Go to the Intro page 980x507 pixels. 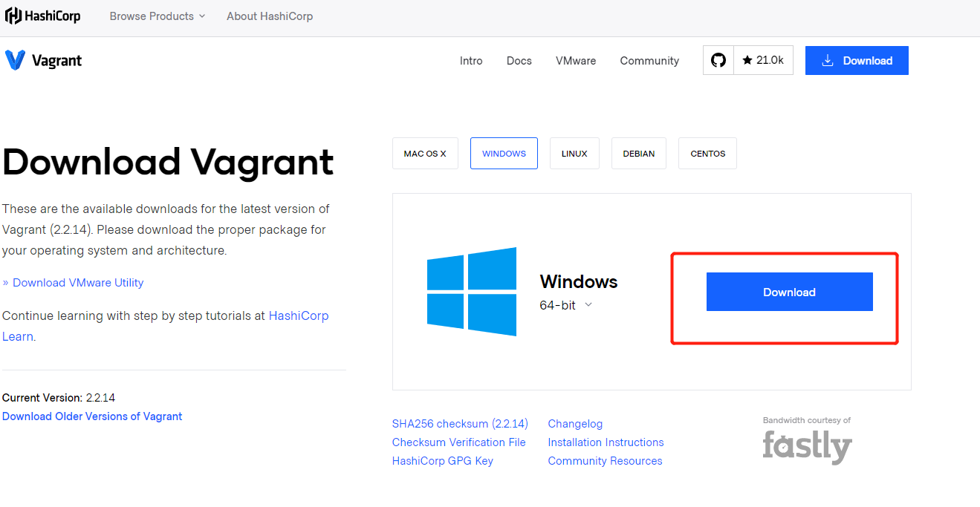point(471,61)
